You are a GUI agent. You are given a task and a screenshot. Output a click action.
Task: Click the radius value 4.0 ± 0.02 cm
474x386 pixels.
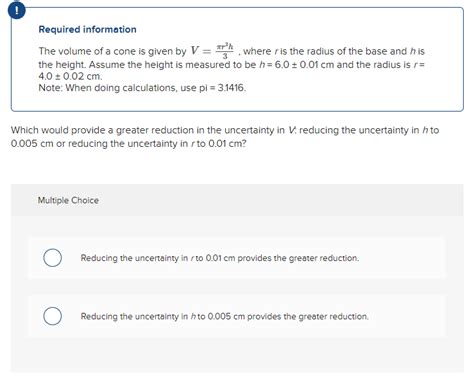coord(70,76)
